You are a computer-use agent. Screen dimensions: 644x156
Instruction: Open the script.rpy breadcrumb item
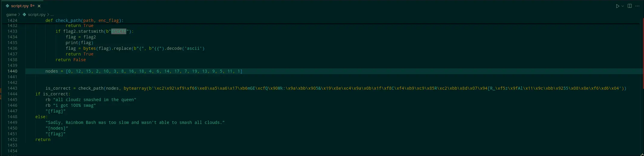coord(36,14)
